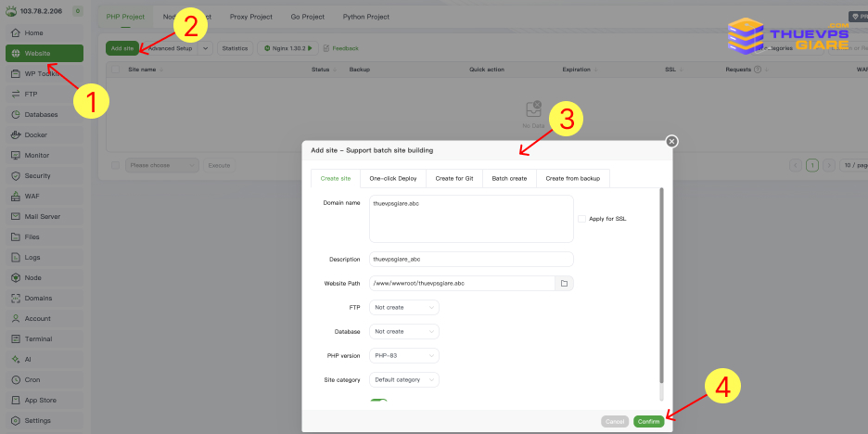Open the AI sparkle icon

point(16,359)
